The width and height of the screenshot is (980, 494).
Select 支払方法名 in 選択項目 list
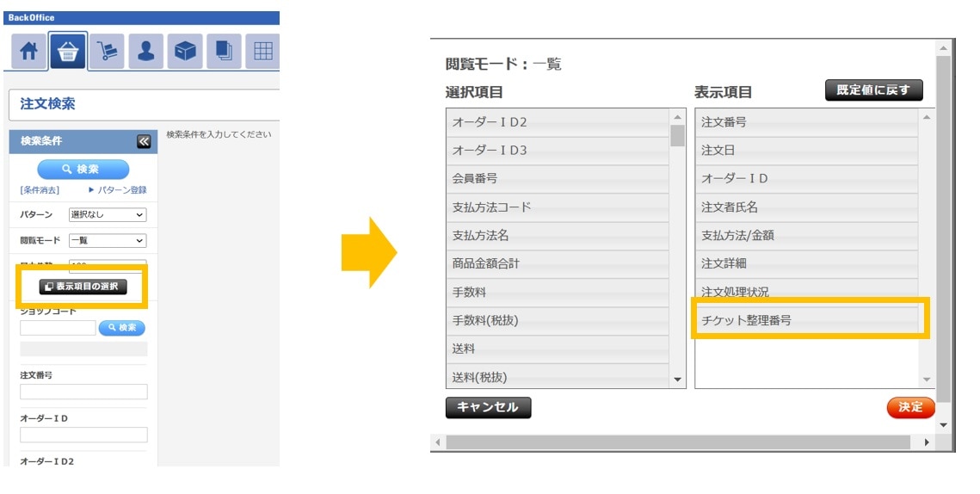tap(558, 236)
